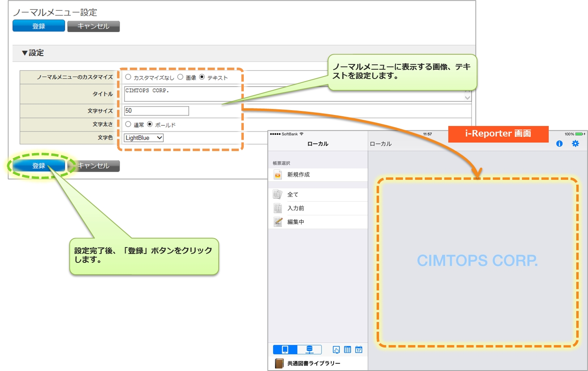588x371 pixels.
Task: Tap the 入力前 document icon
Action: tap(278, 208)
